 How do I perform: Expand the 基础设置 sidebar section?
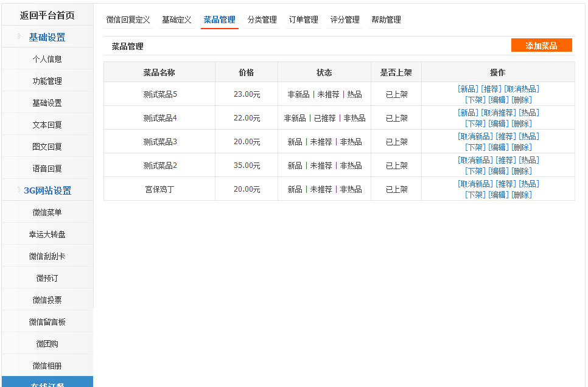point(47,37)
